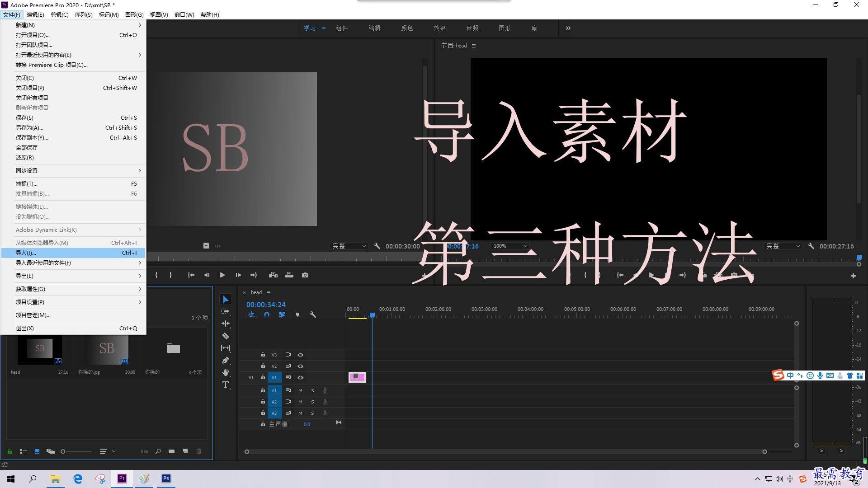
Task: Open head program monitor panel menu
Action: (473, 46)
